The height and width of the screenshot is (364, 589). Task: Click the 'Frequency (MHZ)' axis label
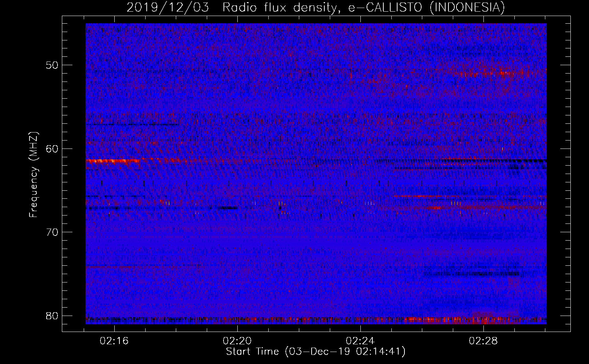point(33,175)
